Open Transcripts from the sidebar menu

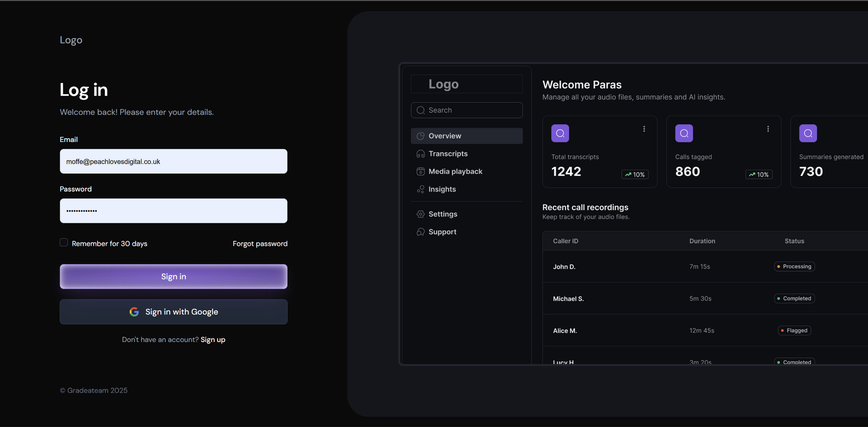(x=448, y=154)
